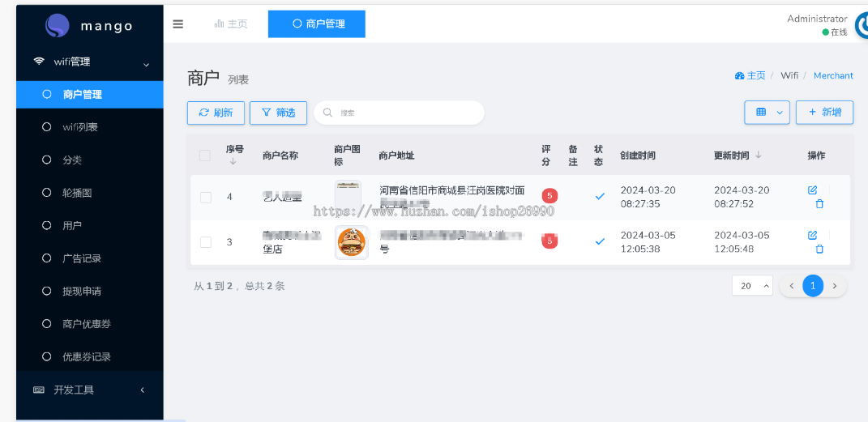
Task: Open 优惠券记录 in sidebar
Action: 90,356
